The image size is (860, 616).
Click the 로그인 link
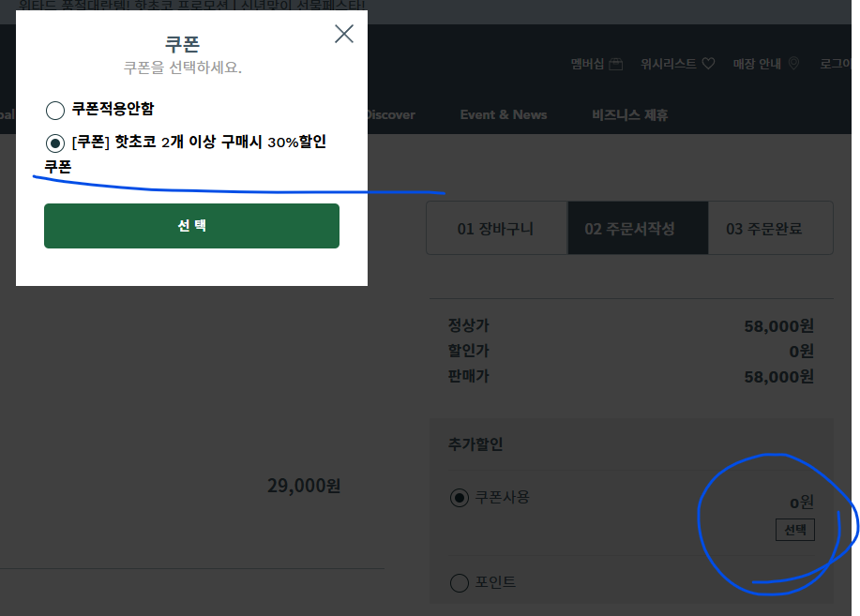point(838,64)
